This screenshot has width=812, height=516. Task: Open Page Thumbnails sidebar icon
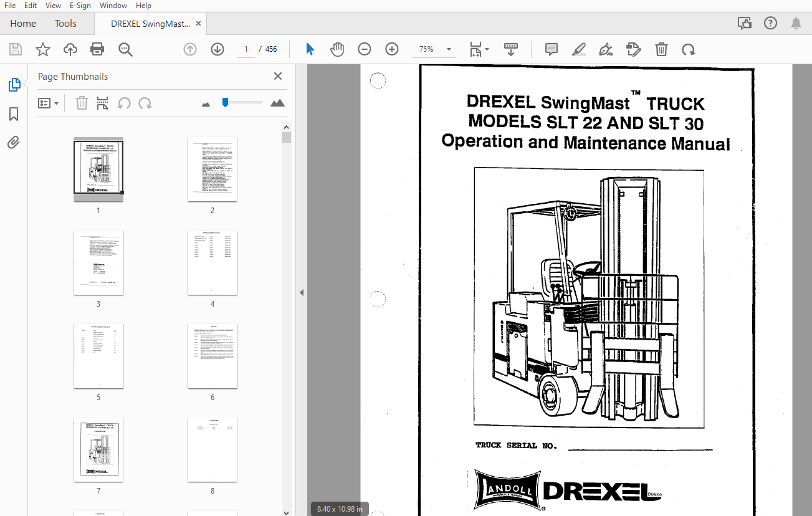click(x=14, y=85)
